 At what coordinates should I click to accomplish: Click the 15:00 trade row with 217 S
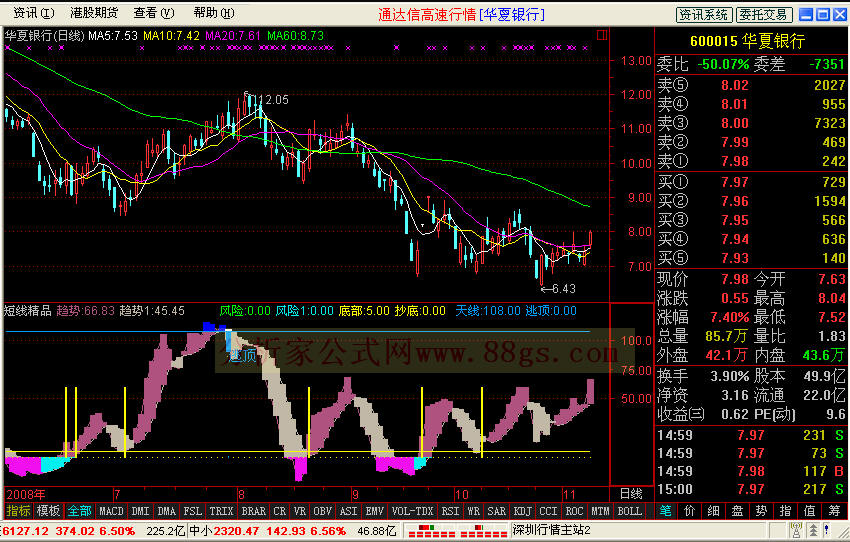751,489
